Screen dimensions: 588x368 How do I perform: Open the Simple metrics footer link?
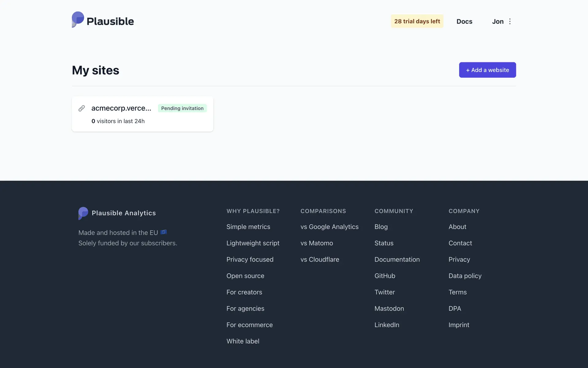tap(248, 227)
